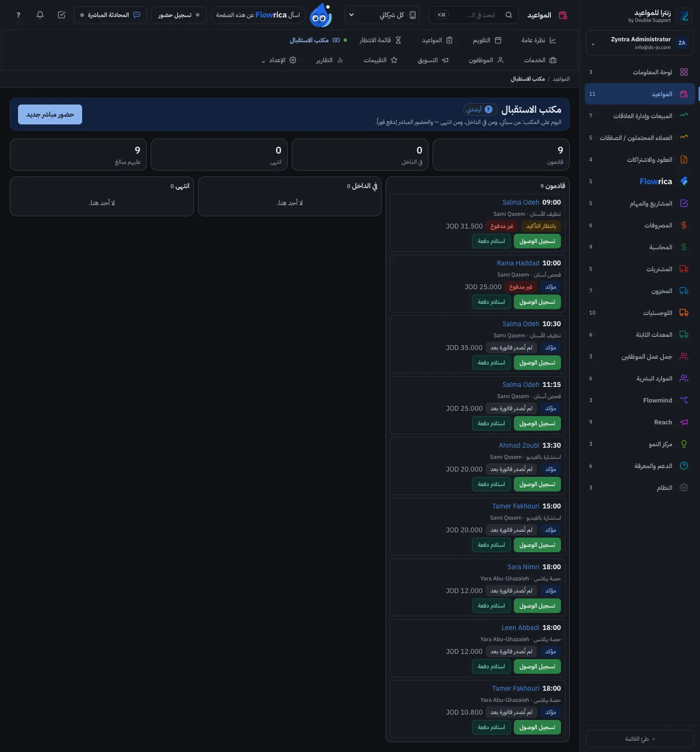Open the التسويق marketing tab
Screen dimensions: 700x752
pyautogui.click(x=433, y=60)
